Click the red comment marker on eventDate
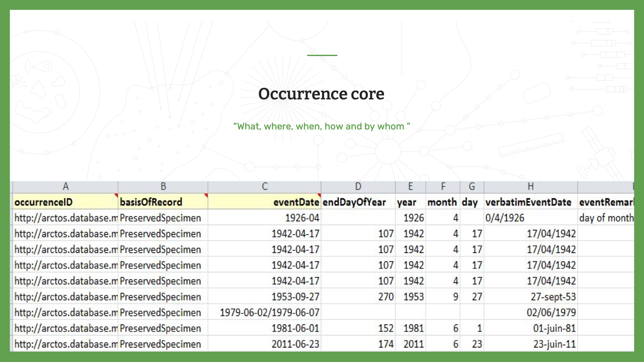 319,195
